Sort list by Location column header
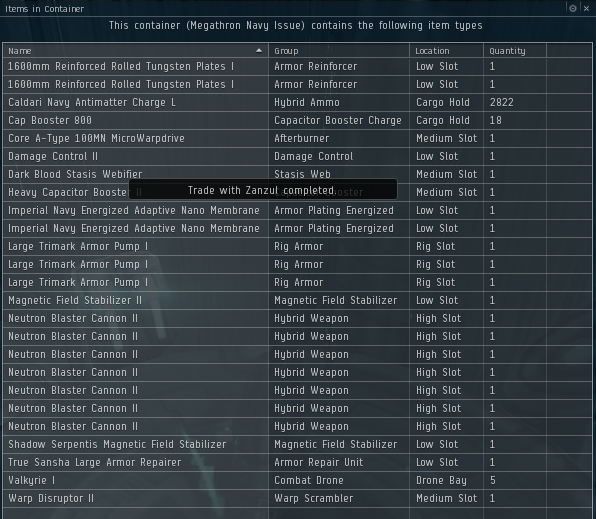The height and width of the screenshot is (519, 596). pyautogui.click(x=446, y=51)
